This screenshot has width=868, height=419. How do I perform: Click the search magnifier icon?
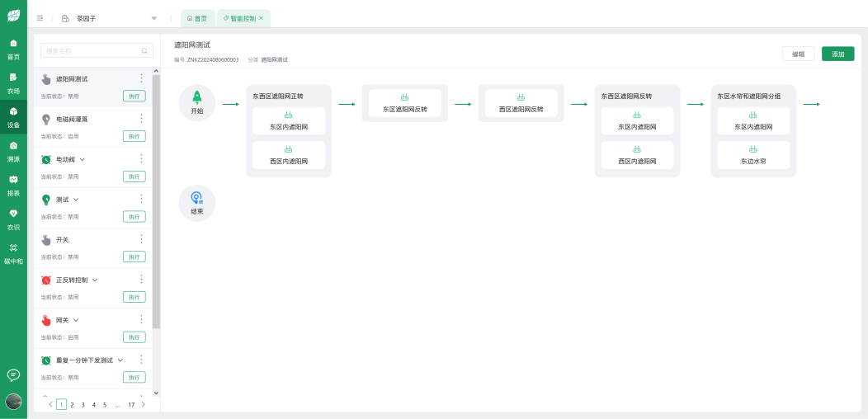click(x=144, y=51)
